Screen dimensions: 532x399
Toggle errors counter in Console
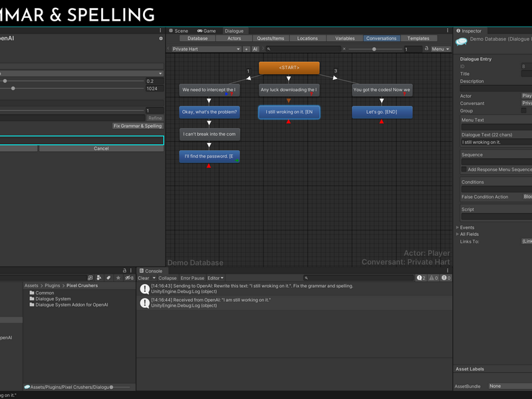click(x=446, y=278)
